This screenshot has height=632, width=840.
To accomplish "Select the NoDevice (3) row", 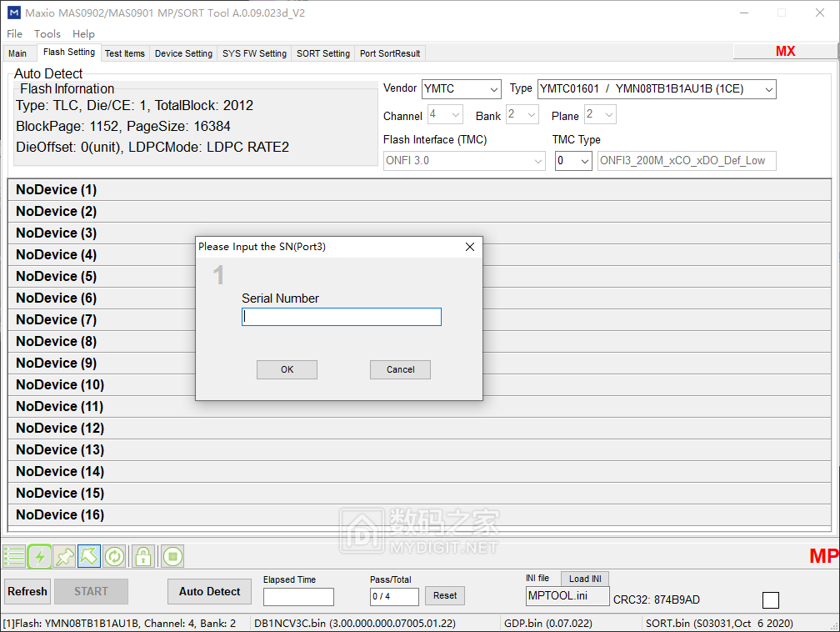I will coord(419,233).
